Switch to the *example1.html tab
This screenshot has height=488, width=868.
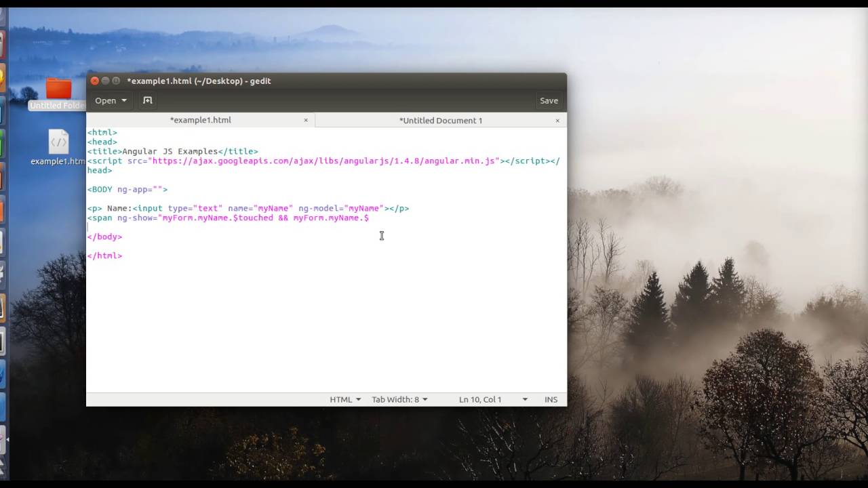(x=200, y=120)
